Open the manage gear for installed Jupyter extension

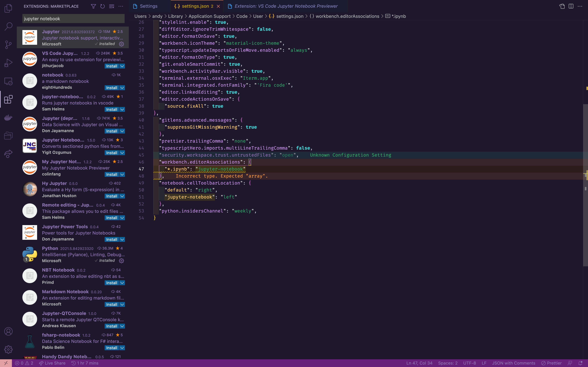121,44
